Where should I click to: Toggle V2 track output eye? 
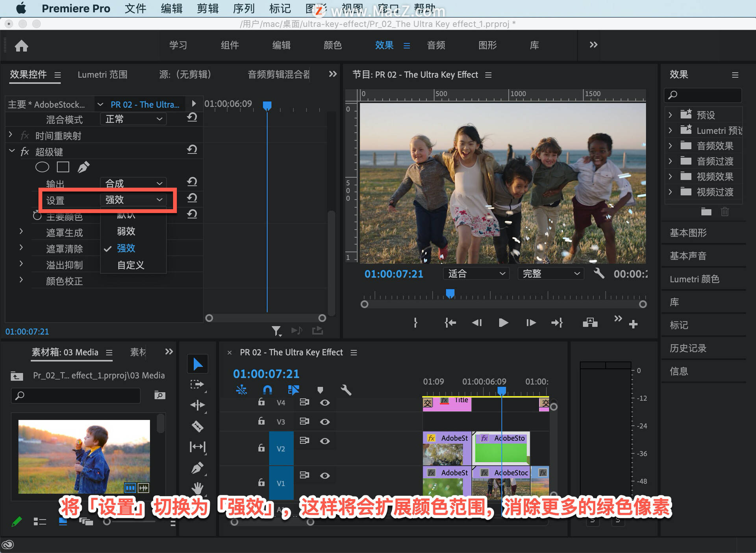click(x=325, y=441)
